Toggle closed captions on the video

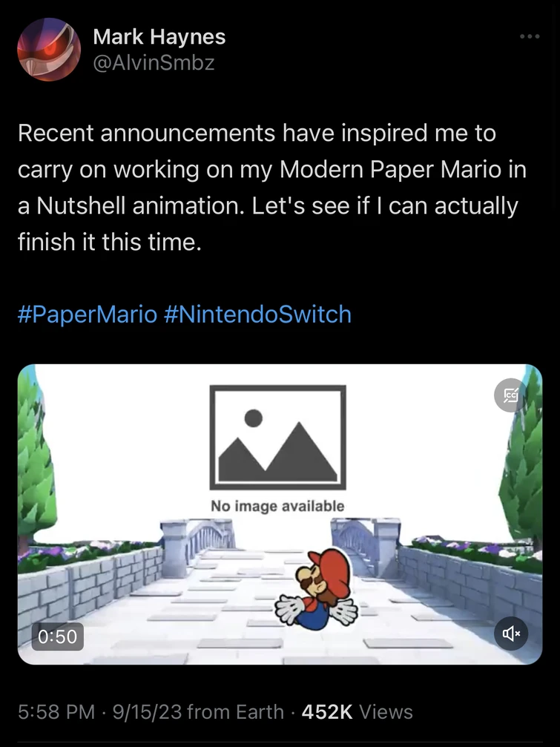click(x=510, y=395)
